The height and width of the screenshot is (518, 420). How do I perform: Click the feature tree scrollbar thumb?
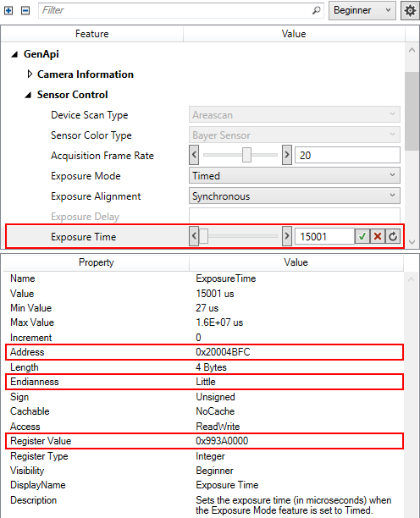412,111
